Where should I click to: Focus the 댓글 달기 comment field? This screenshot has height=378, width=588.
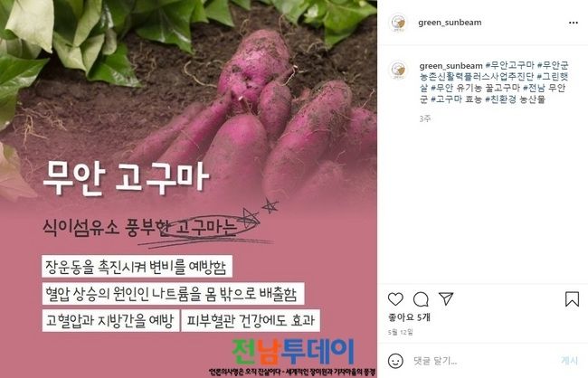(484, 361)
